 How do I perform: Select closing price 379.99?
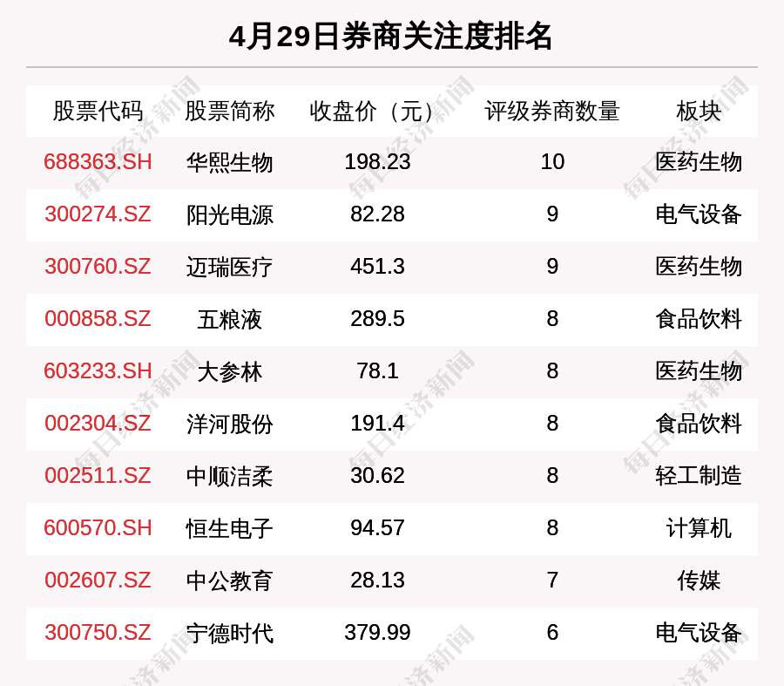377,633
